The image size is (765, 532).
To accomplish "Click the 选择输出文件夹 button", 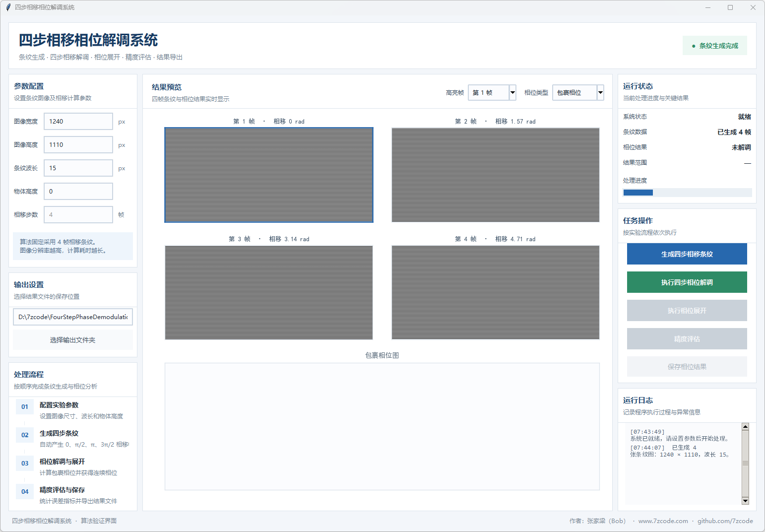I will point(72,340).
